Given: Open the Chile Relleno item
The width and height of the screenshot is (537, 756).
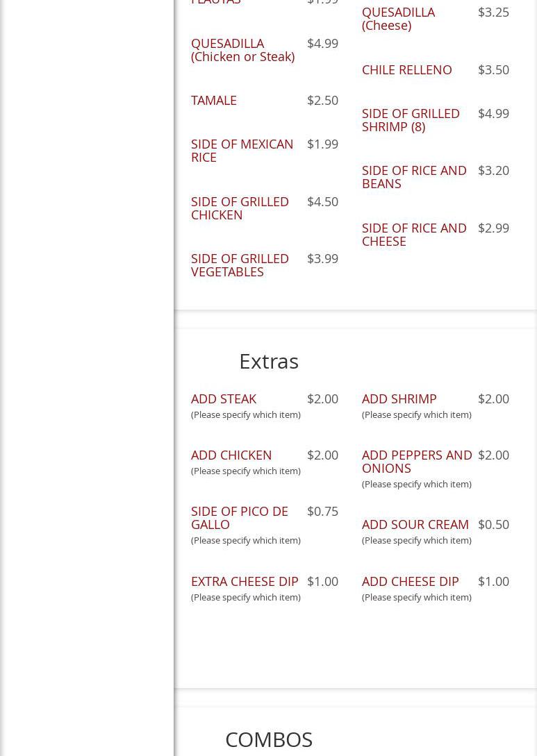Looking at the screenshot, I should pos(406,69).
